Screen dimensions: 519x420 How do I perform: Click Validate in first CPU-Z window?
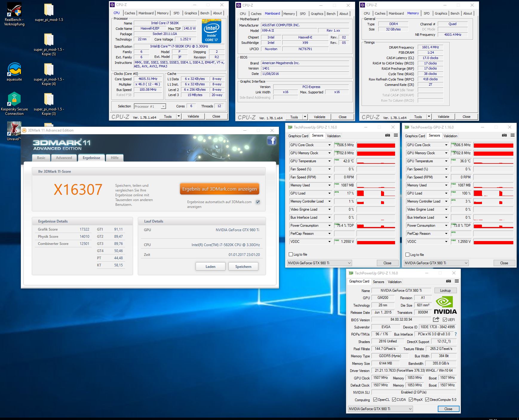click(193, 116)
